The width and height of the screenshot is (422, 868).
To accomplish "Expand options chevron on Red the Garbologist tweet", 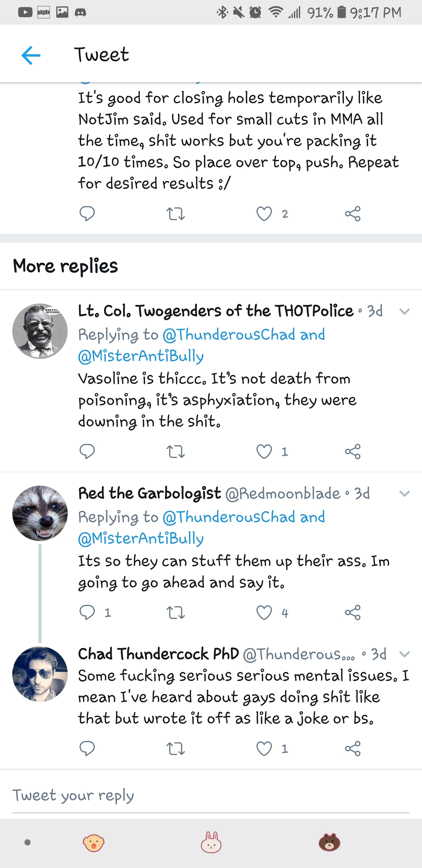I will (404, 494).
